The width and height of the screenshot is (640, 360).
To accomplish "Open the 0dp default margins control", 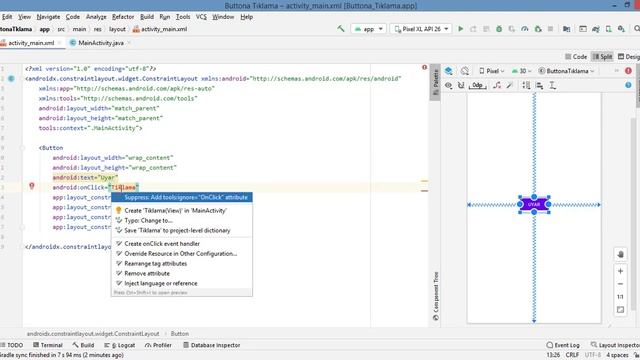I will 478,85.
